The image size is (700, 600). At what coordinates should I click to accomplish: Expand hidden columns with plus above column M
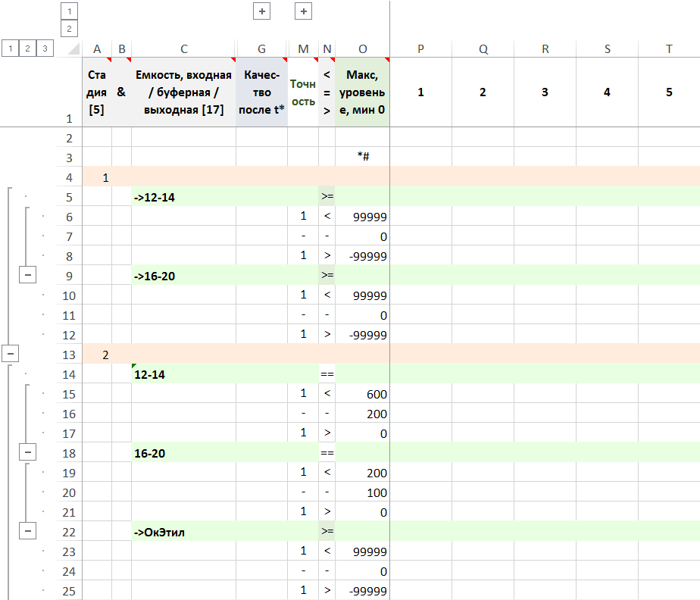[x=303, y=11]
